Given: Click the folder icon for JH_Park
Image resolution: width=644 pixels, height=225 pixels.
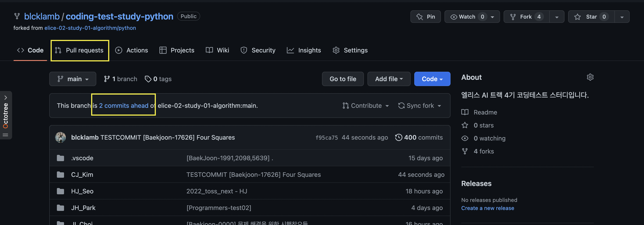Looking at the screenshot, I should [60, 208].
